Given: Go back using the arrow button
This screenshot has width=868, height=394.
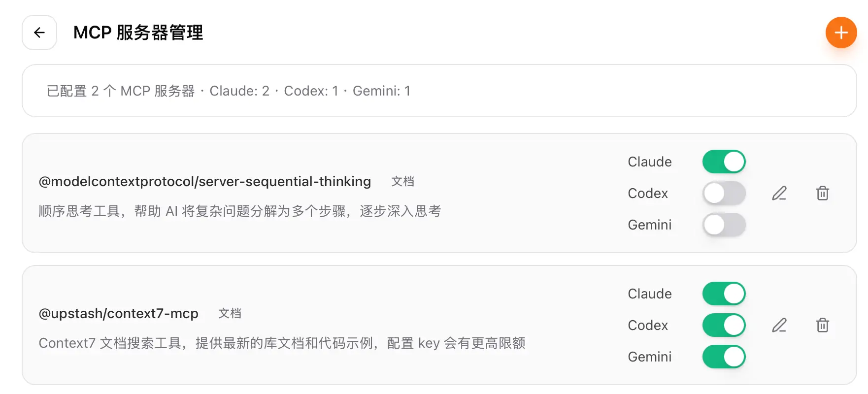Looking at the screenshot, I should pos(39,33).
